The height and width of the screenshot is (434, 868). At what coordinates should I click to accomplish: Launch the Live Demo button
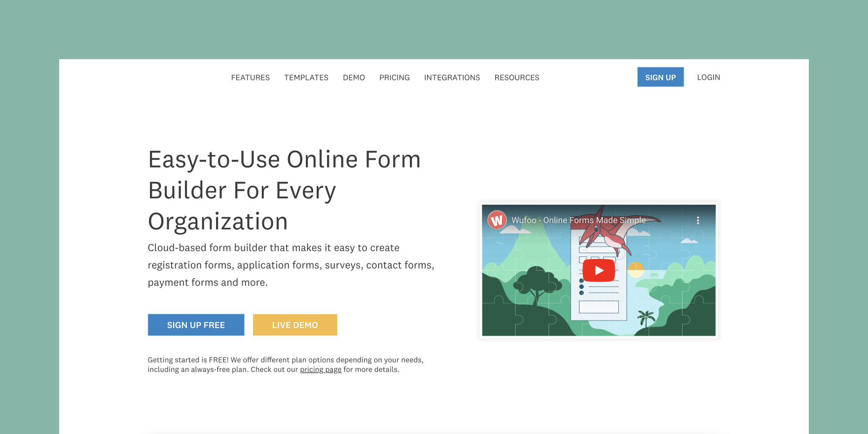295,325
